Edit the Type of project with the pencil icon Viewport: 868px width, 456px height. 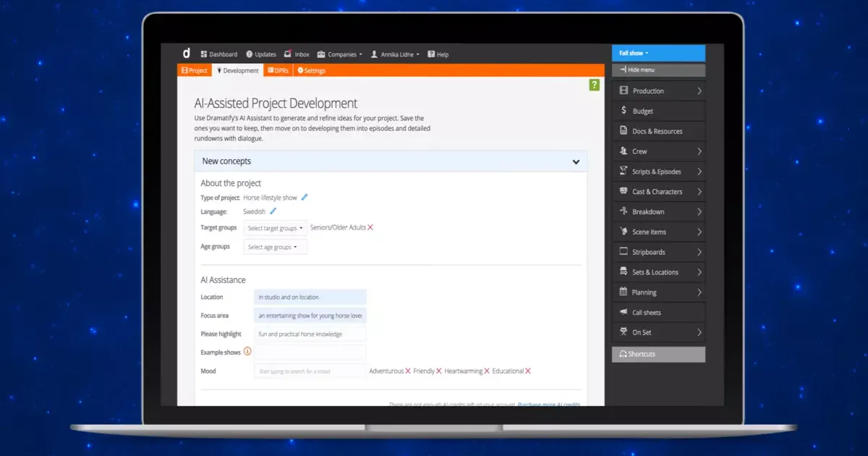click(305, 197)
